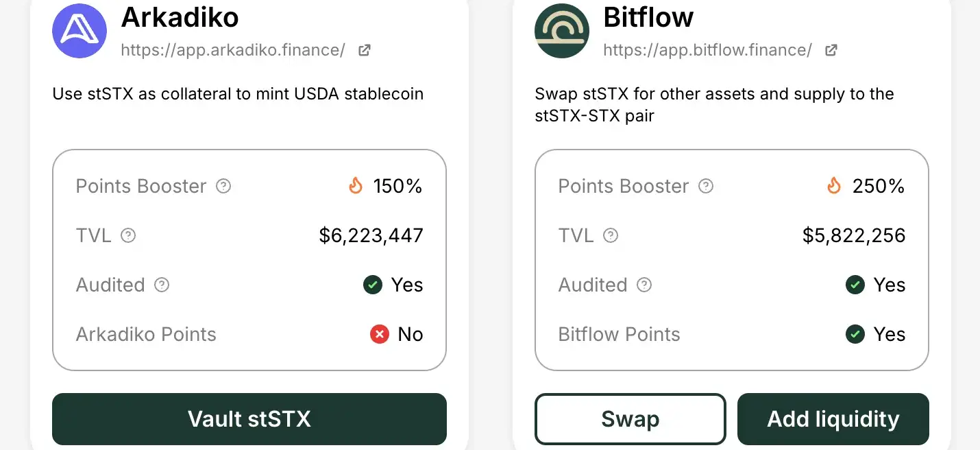This screenshot has width=980, height=450.
Task: Click help icon beside Arkadiko Points Booster
Action: (x=223, y=186)
